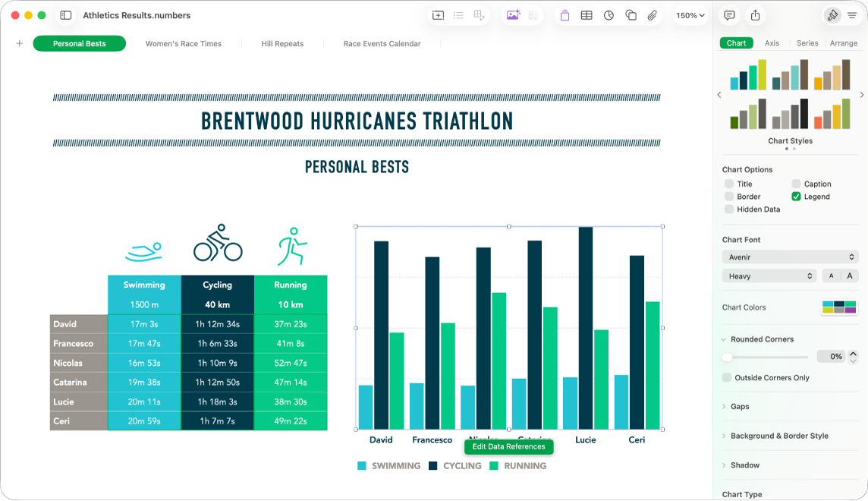Open the Comment tool in the toolbar
The image size is (868, 501).
click(x=728, y=15)
